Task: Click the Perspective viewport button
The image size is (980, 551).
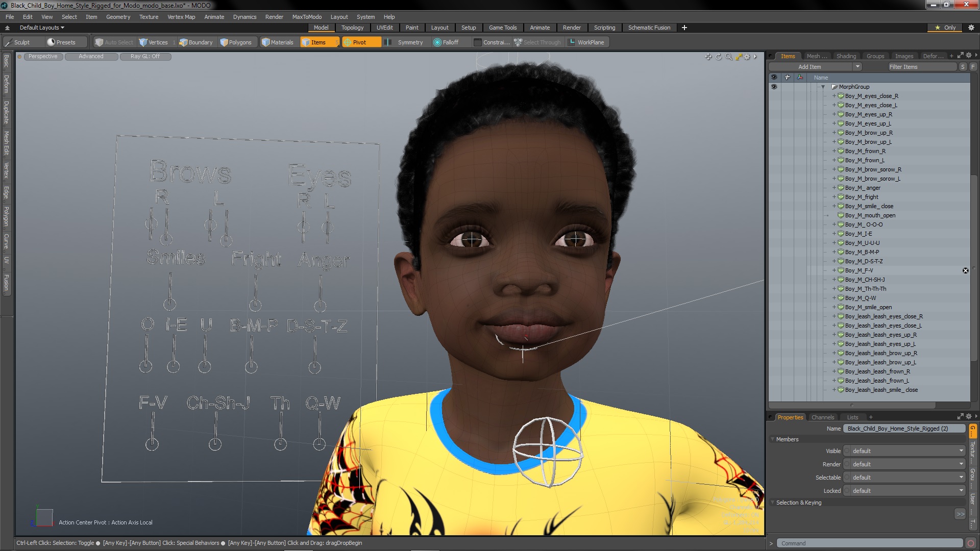Action: [x=43, y=57]
